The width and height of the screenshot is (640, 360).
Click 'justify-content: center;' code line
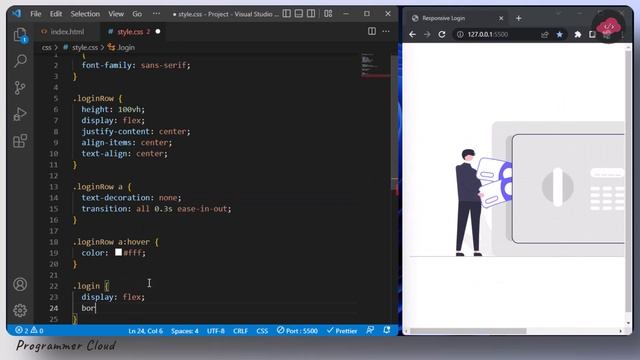(x=136, y=131)
